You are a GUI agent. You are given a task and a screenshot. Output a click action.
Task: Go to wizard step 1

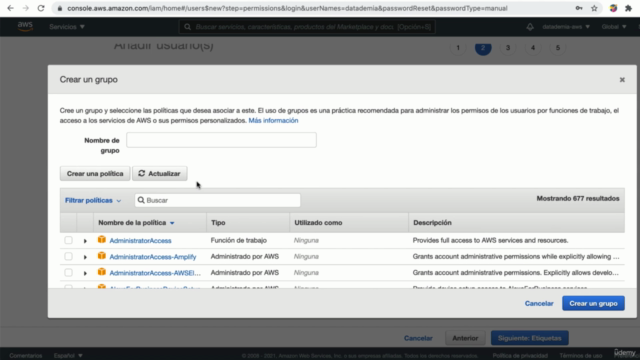pos(458,48)
